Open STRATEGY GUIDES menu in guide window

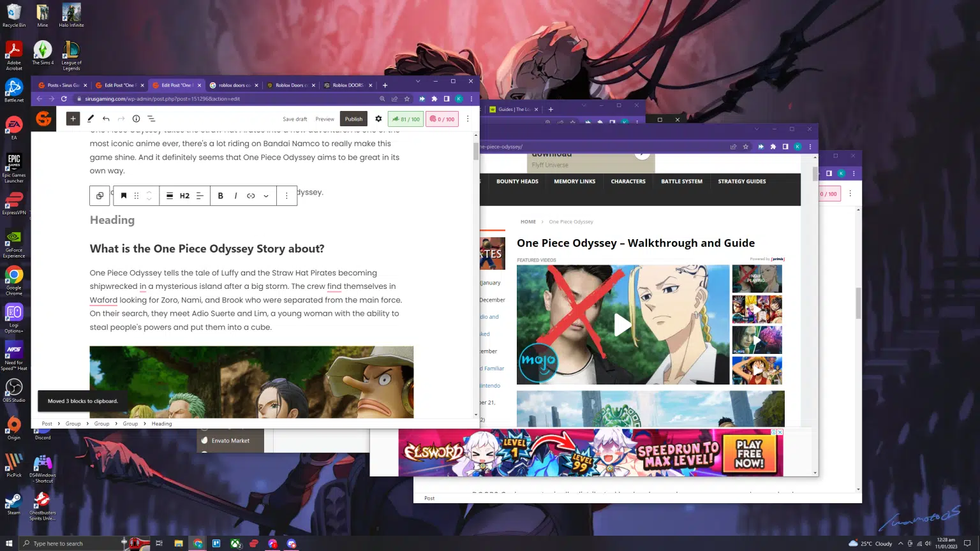742,181
